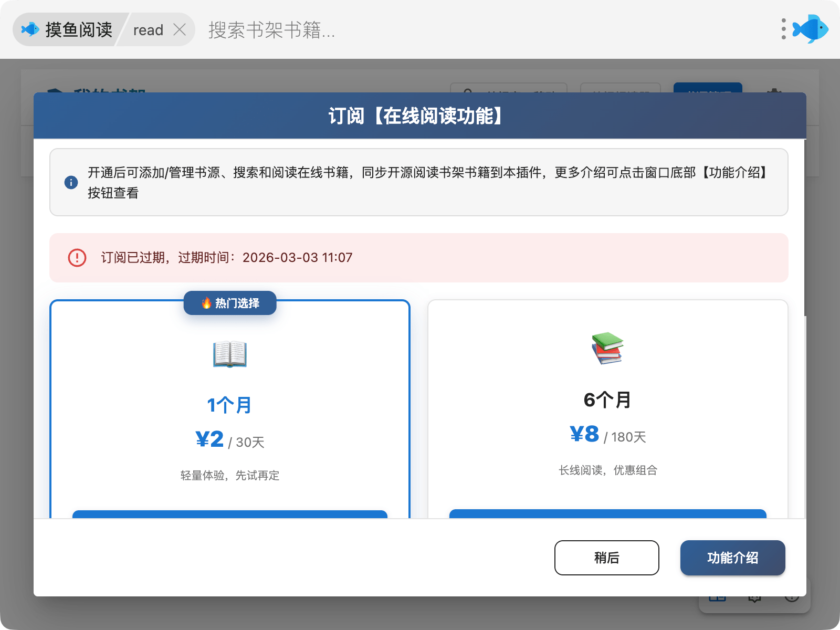The image size is (840, 630).
Task: Click the ¥8 / 180天 price text
Action: (608, 435)
